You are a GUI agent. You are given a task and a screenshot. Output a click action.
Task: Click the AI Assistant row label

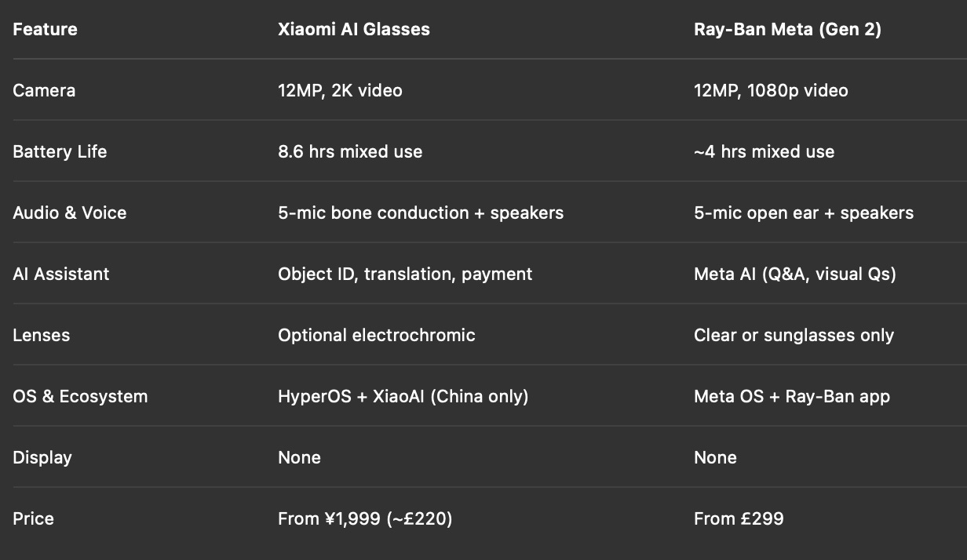click(60, 275)
